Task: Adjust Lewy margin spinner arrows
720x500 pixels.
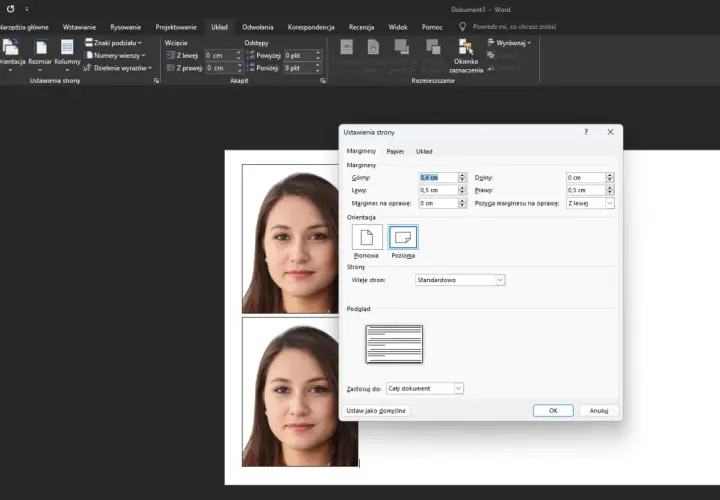Action: point(462,190)
